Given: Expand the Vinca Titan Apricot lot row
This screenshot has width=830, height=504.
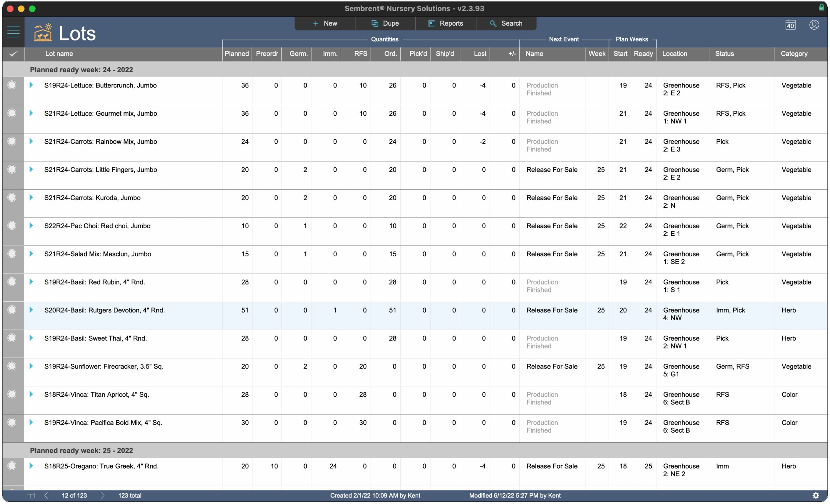Looking at the screenshot, I should pyautogui.click(x=31, y=394).
